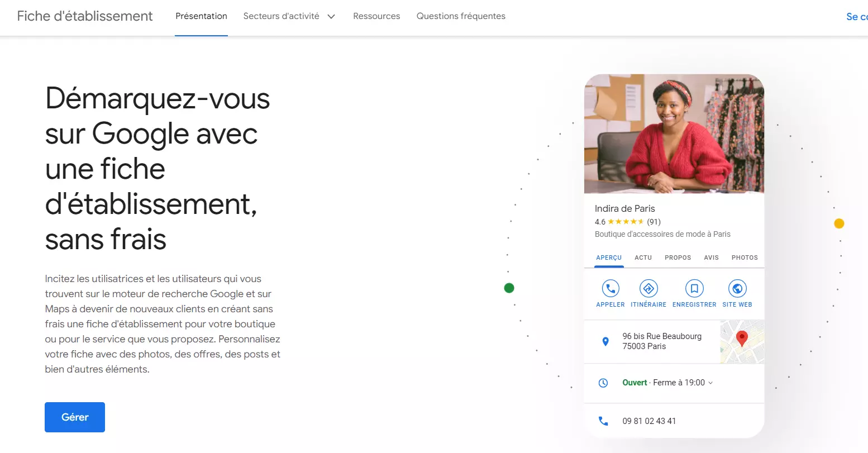The height and width of the screenshot is (453, 868).
Task: Click the review count (91)
Action: (x=654, y=222)
